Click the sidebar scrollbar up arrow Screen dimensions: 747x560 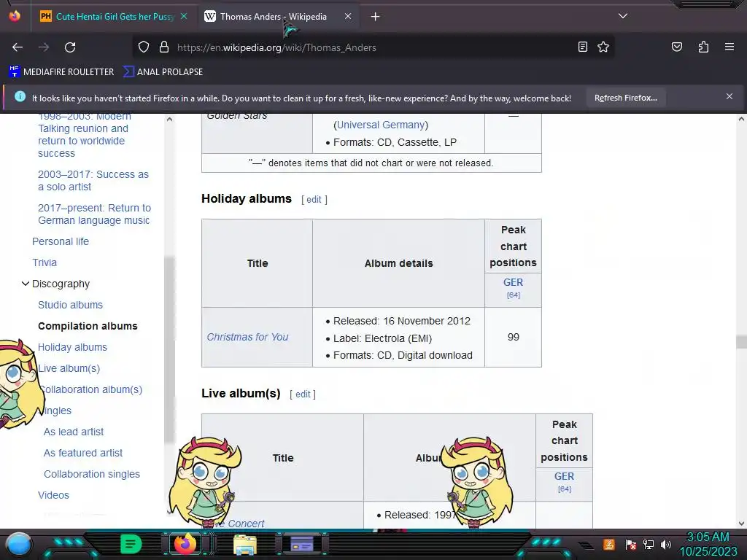[169, 119]
